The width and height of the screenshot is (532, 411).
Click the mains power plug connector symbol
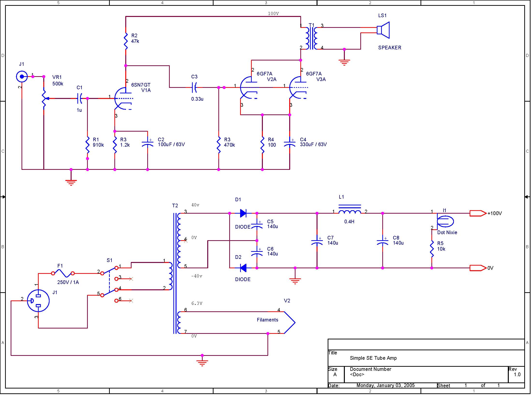(38, 301)
